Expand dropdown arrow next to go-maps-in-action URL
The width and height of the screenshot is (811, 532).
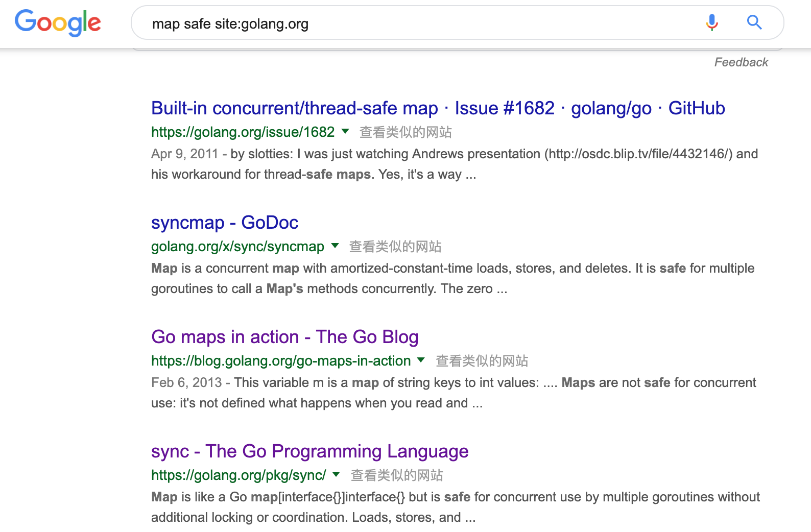tap(421, 360)
